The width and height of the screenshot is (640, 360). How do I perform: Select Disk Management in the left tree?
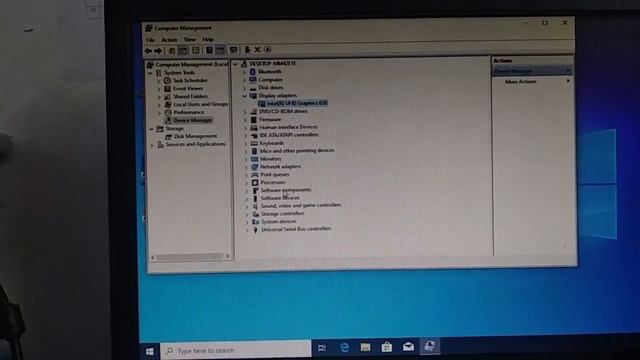195,136
